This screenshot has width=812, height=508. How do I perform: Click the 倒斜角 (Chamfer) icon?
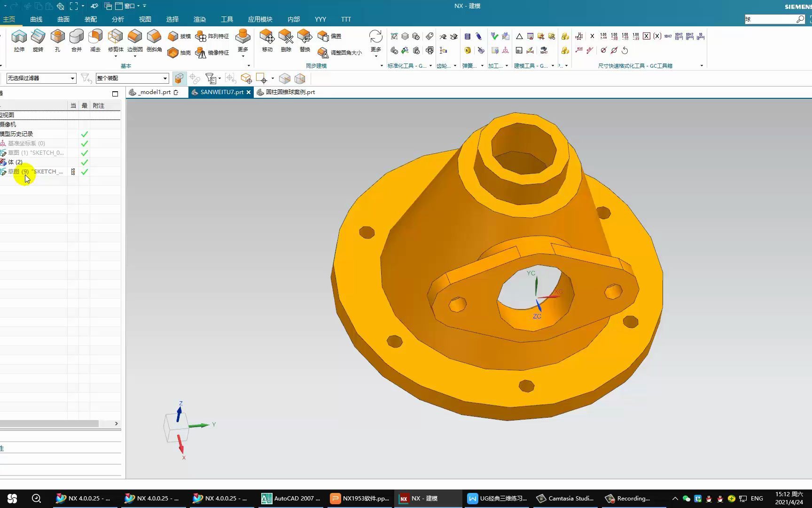tap(154, 38)
